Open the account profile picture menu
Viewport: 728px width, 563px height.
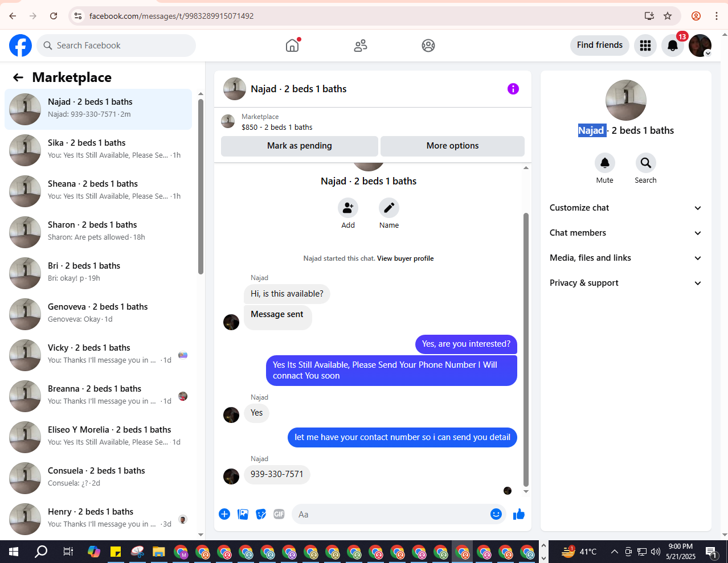click(x=700, y=46)
